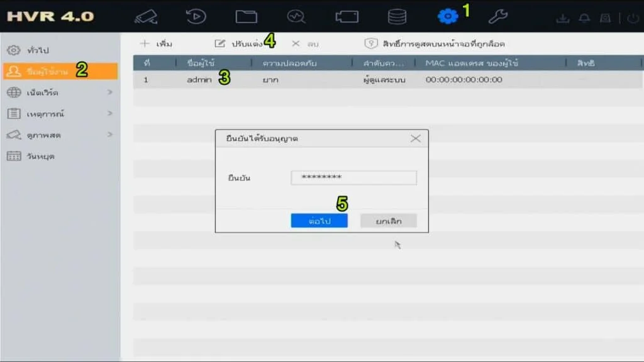644x362 pixels.
Task: Select the blue system settings gear icon
Action: (x=448, y=17)
